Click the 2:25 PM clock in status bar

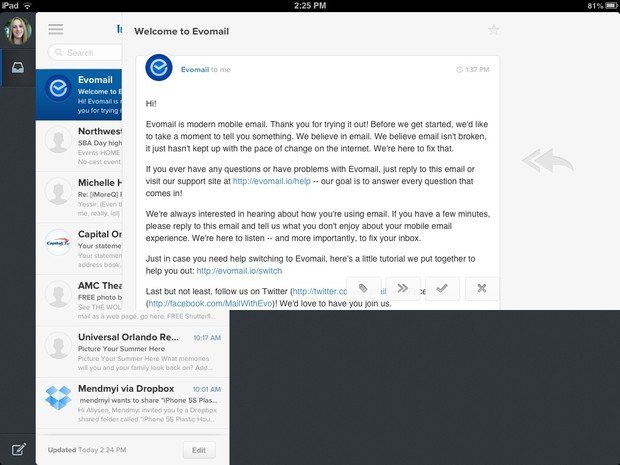pyautogui.click(x=310, y=6)
